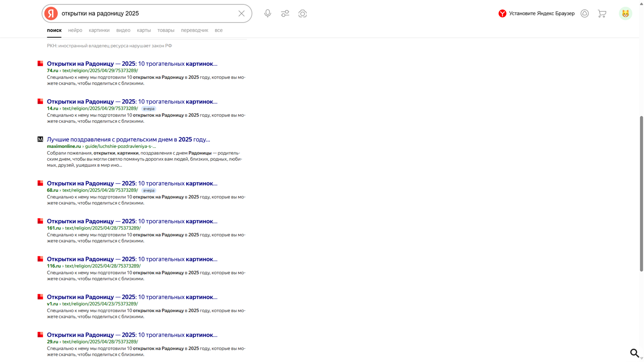Start voice search with microphone icon
Viewport: 644px width, 362px height.
[x=267, y=13]
